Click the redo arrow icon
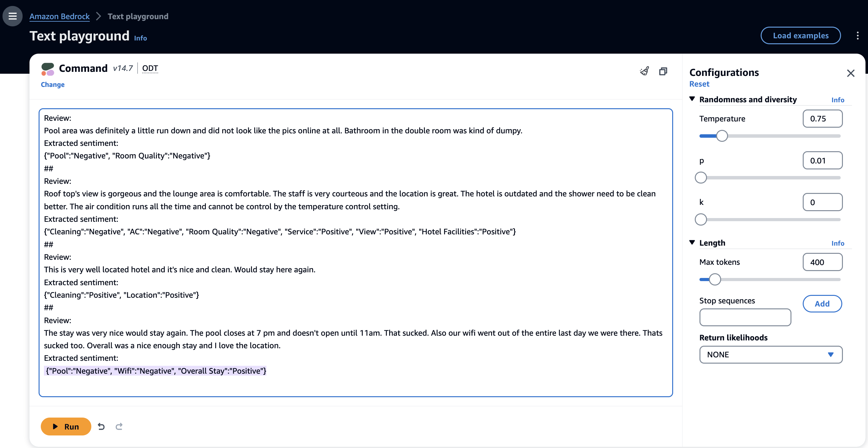This screenshot has height=448, width=868. 119,426
